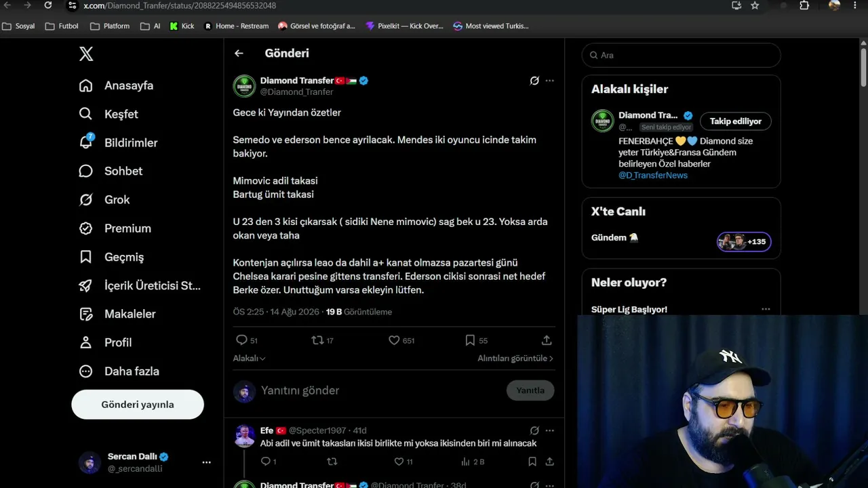Open Makaleler icon in sidebar

85,314
